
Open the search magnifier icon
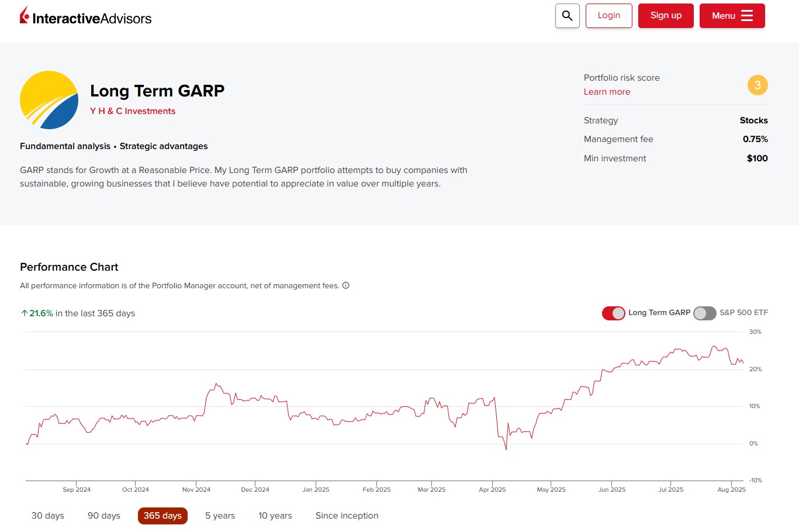tap(567, 16)
